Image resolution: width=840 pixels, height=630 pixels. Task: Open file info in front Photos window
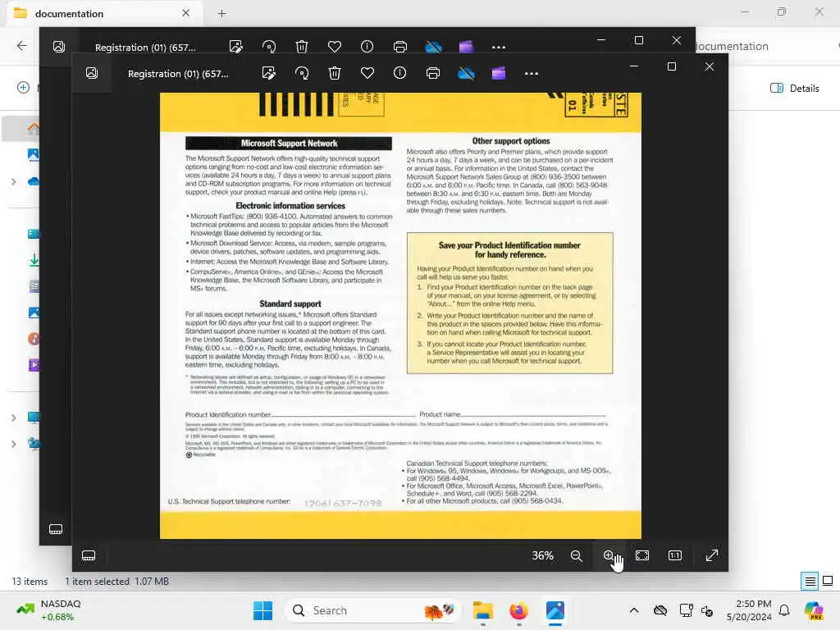399,73
